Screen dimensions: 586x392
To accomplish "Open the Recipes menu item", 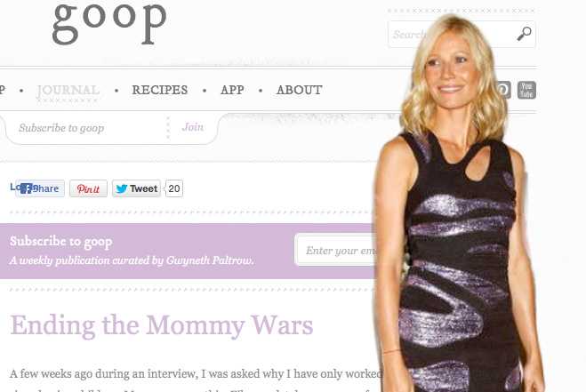I will pyautogui.click(x=160, y=90).
